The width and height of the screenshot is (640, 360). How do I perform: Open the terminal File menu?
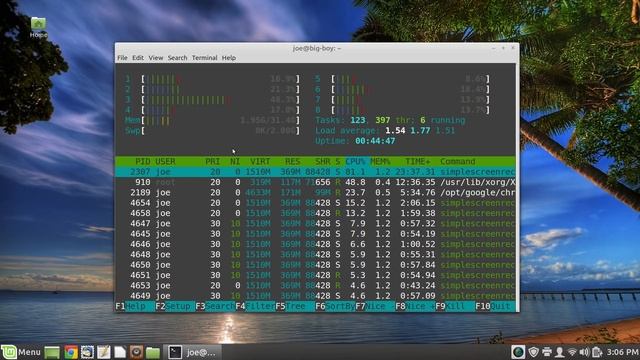tap(122, 58)
